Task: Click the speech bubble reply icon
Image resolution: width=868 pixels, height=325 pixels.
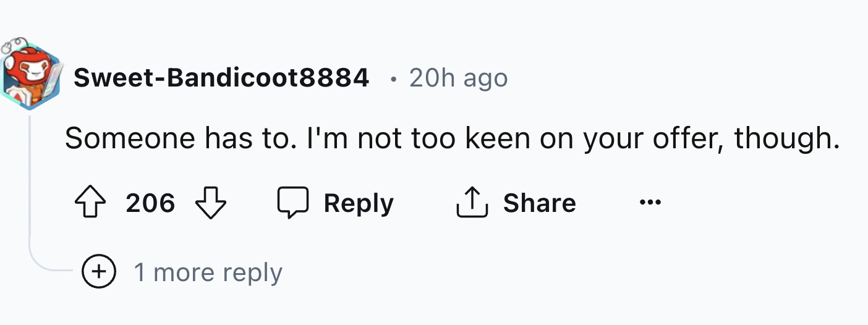Action: click(292, 203)
